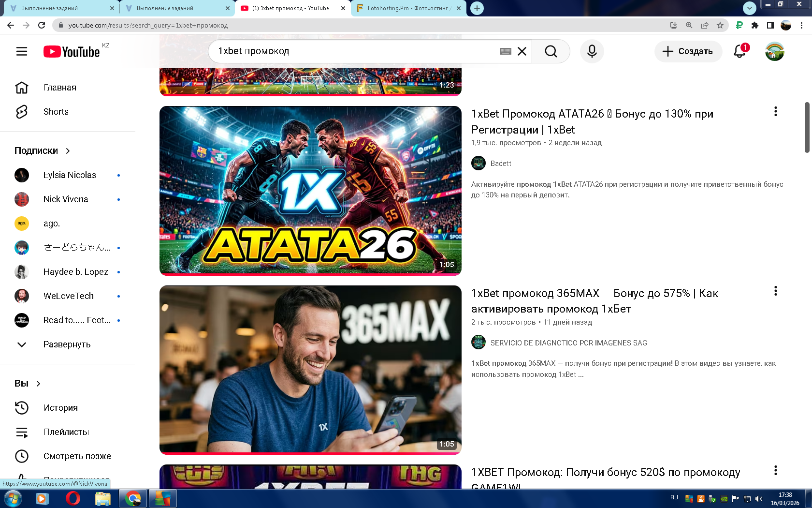Switch to the Fotohosting.Pro tab
This screenshot has width=812, height=508.
(408, 8)
